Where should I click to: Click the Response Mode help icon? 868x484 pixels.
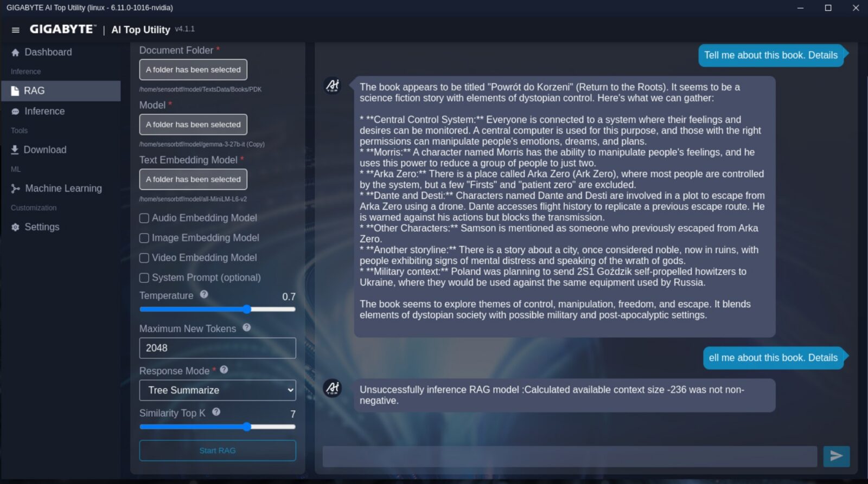[224, 370]
